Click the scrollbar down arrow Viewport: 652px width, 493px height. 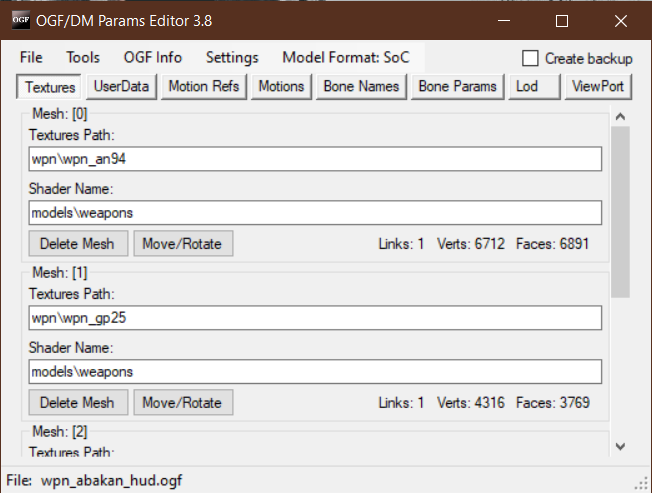tap(620, 446)
